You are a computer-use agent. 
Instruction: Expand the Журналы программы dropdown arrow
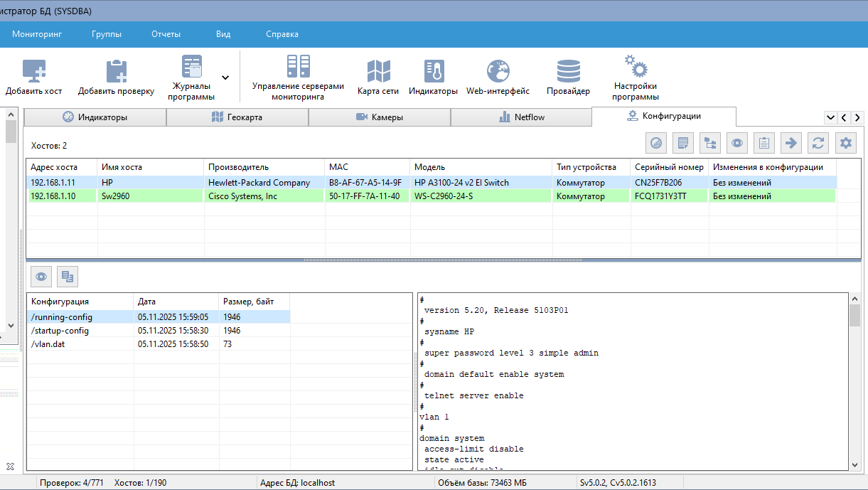point(225,78)
